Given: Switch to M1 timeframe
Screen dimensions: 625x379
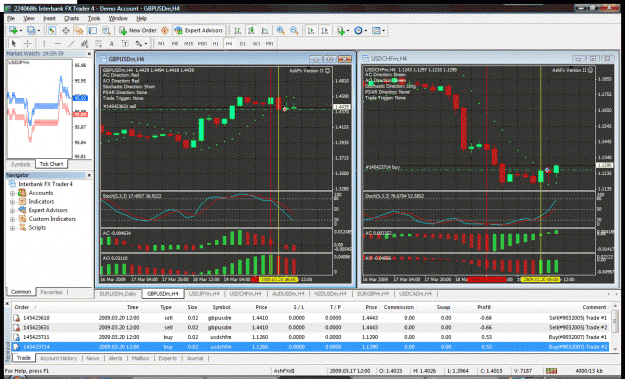Looking at the screenshot, I should [x=161, y=44].
